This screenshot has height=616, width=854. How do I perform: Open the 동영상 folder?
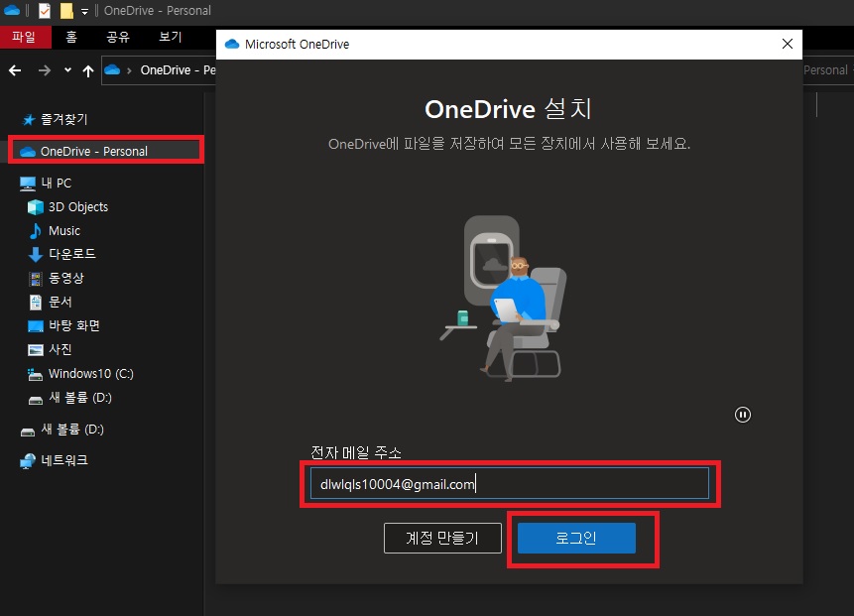tap(66, 278)
